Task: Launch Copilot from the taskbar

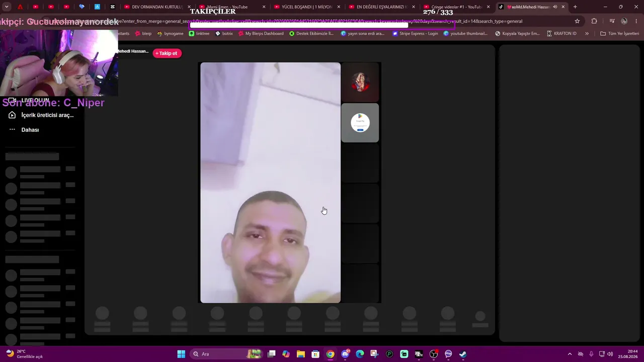Action: pos(286,354)
